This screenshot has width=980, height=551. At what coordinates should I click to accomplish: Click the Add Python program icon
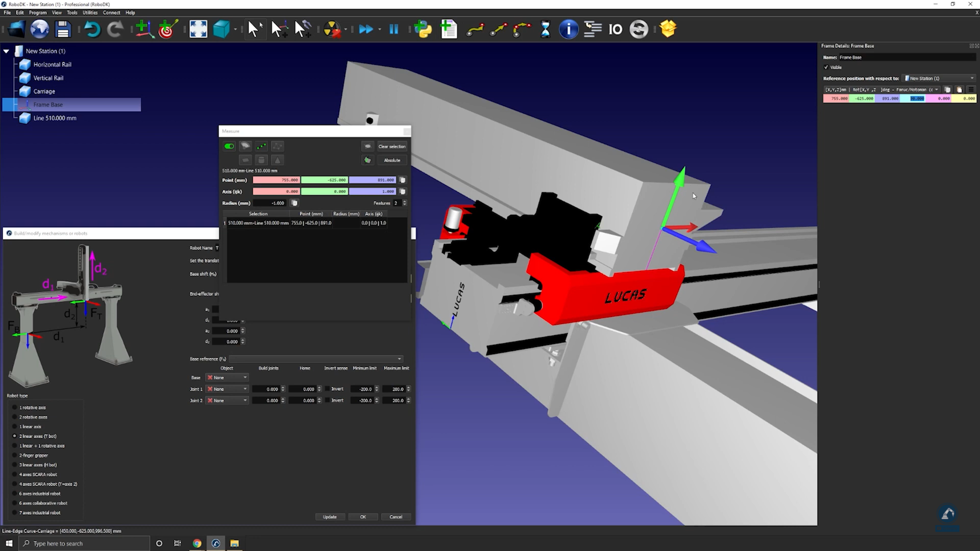[x=423, y=29]
